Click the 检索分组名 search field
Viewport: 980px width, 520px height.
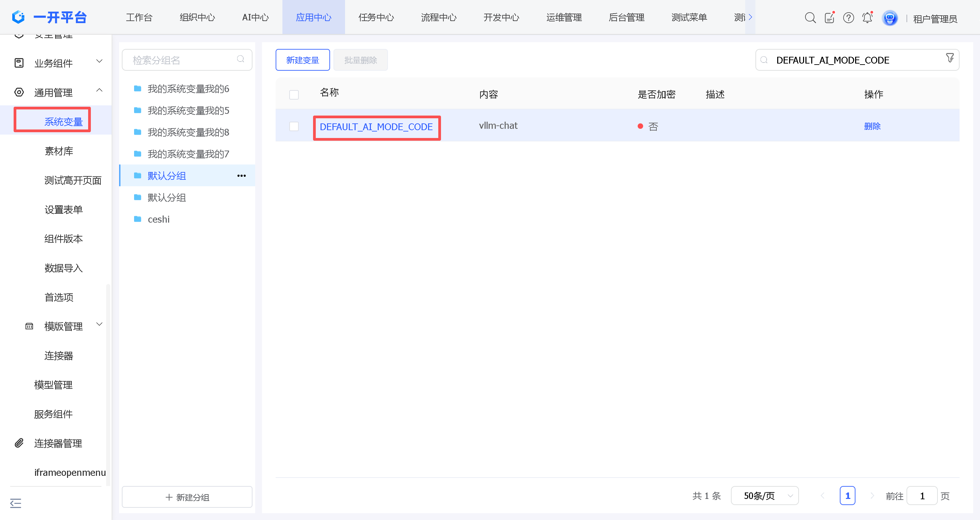(187, 60)
